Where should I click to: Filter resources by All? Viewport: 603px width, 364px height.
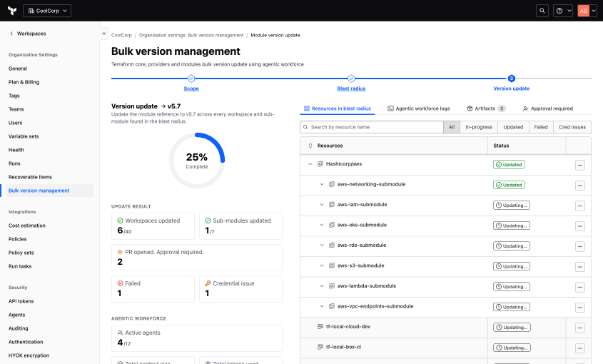click(x=452, y=127)
